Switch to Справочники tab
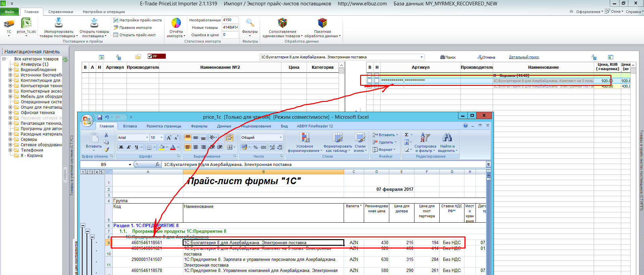 pyautogui.click(x=61, y=12)
